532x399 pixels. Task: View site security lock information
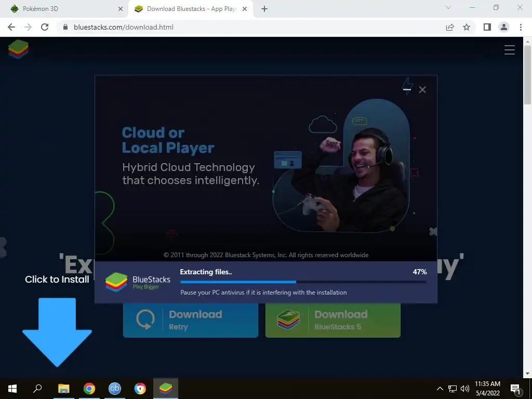coord(65,27)
